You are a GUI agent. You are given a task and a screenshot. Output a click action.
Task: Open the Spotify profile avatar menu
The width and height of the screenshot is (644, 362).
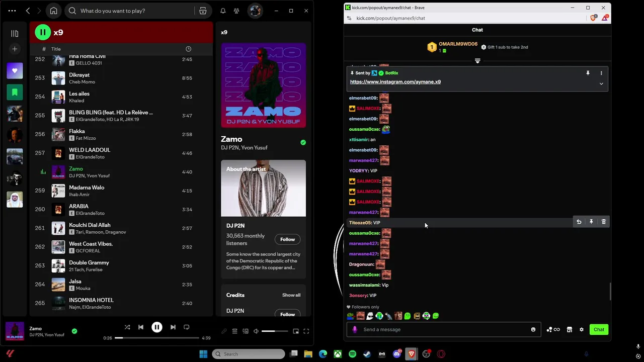tap(255, 11)
